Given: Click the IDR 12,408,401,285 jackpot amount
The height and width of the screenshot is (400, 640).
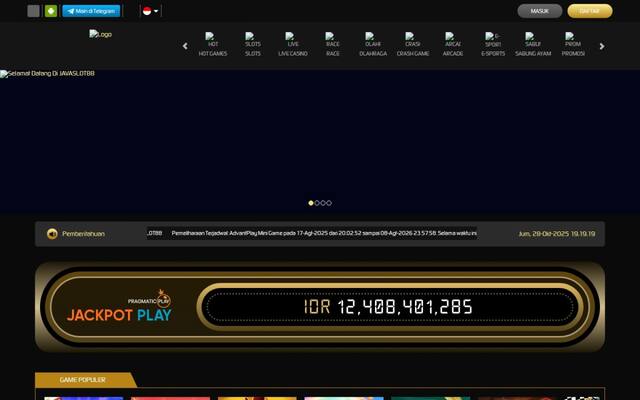Looking at the screenshot, I should 388,307.
